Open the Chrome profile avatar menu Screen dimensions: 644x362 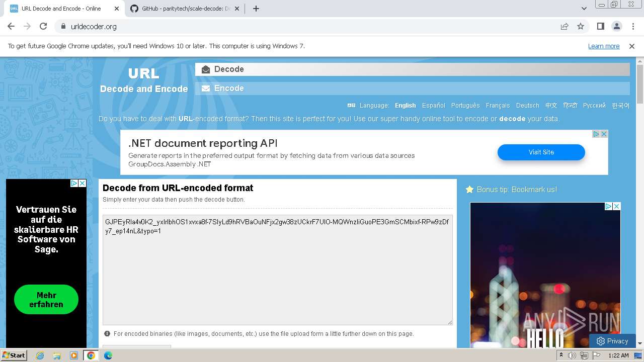(x=616, y=26)
